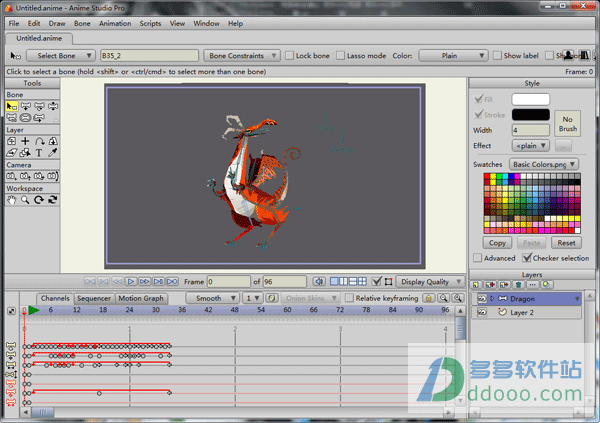The height and width of the screenshot is (423, 600).
Task: Click the New Layer icon in Layers panel
Action: pyautogui.click(x=476, y=285)
